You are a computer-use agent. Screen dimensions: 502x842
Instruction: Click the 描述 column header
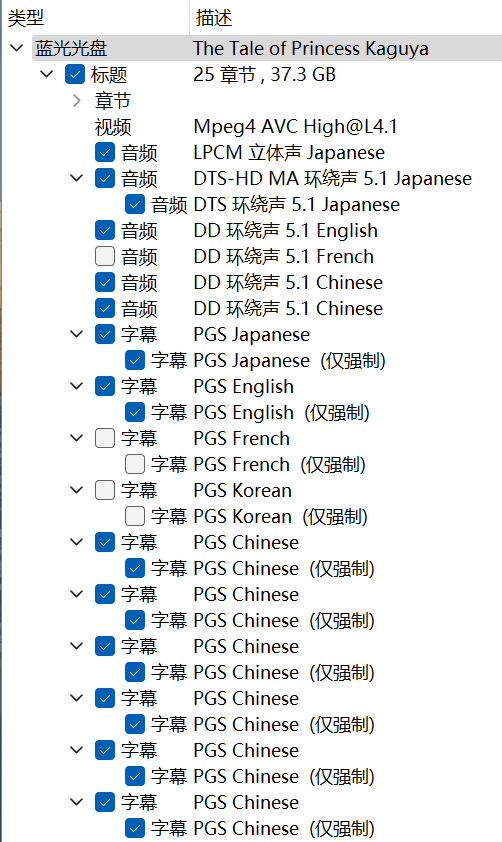[214, 18]
